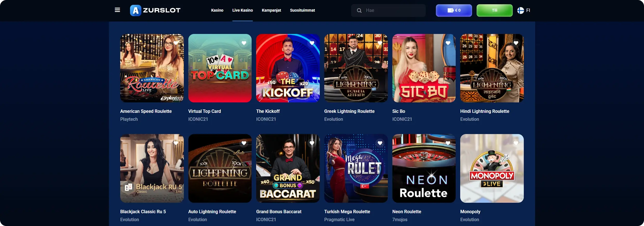Toggle favorite heart on The Kickoff
The image size is (644, 226).
312,43
